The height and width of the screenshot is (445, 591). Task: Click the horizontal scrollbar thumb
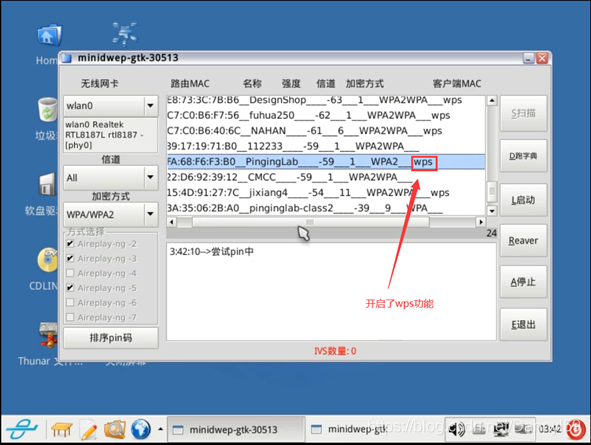point(311,222)
